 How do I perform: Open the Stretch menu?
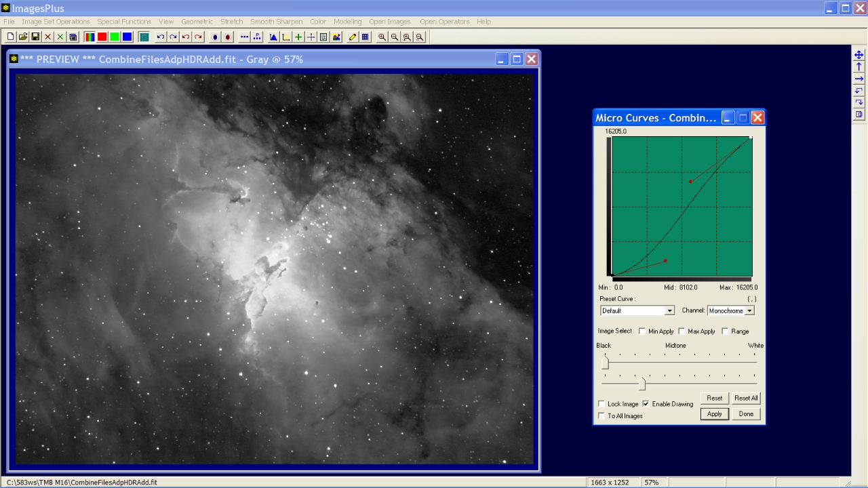point(232,22)
